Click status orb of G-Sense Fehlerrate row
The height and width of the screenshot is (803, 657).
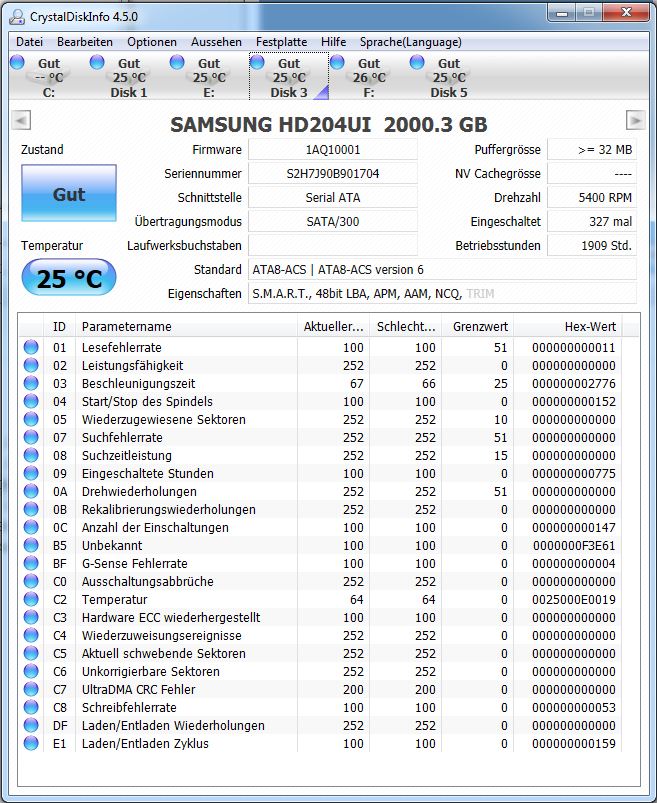[x=31, y=563]
